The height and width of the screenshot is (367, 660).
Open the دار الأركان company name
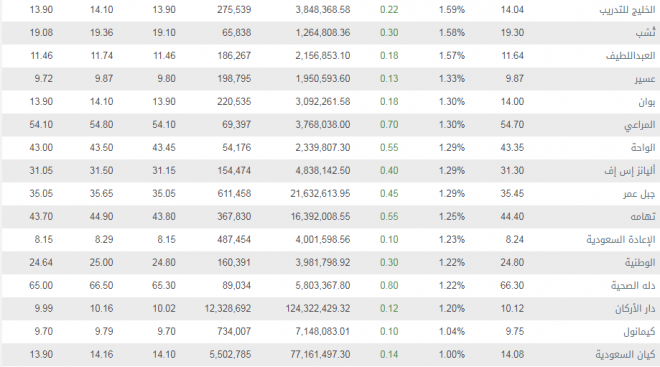point(635,308)
